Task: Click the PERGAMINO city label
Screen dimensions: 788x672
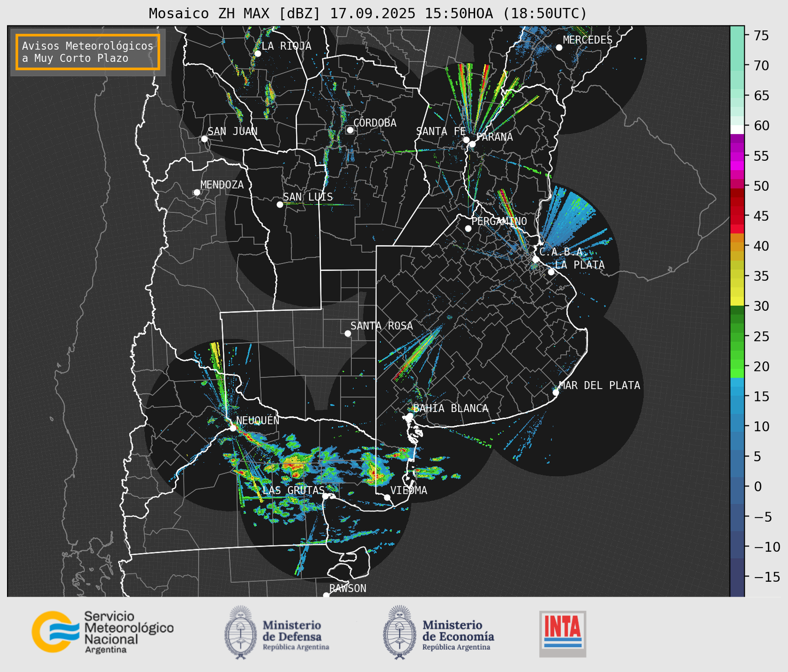Action: point(499,221)
